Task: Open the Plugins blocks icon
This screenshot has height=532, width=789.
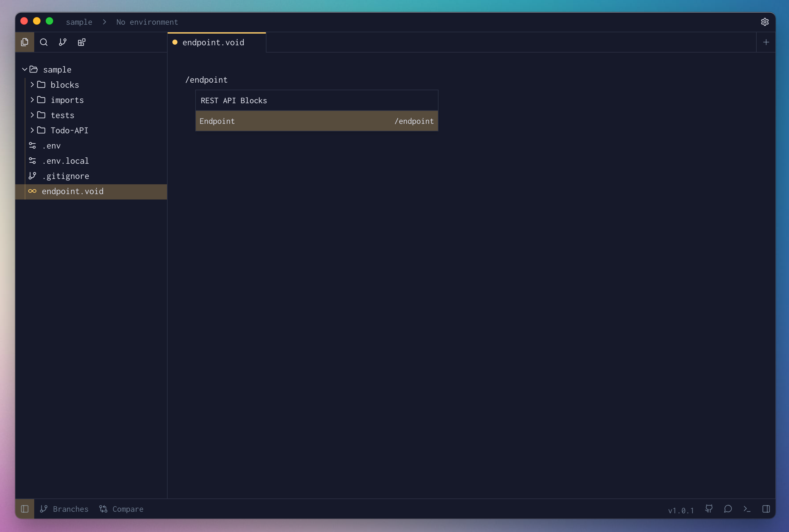Action: (x=82, y=42)
